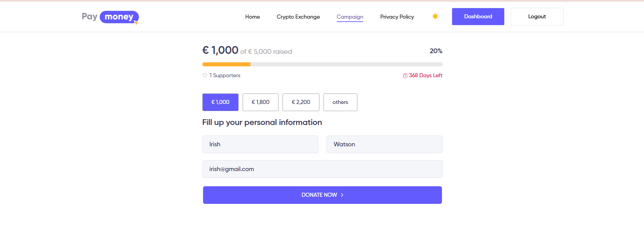644x233 pixels.
Task: Click the email field with irish@gmail.com
Action: (x=322, y=169)
